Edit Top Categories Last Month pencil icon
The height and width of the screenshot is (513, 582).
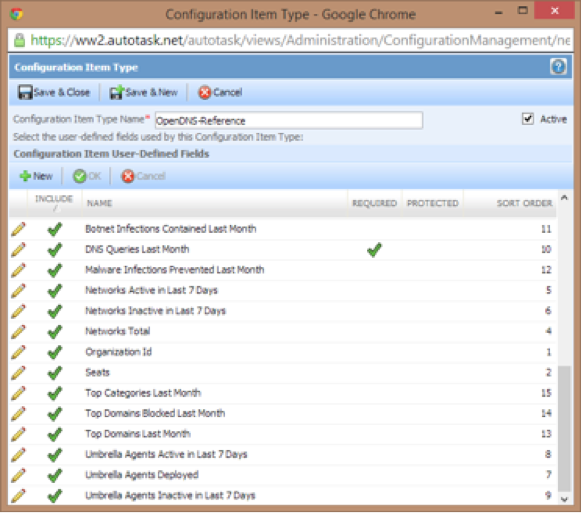(x=18, y=393)
